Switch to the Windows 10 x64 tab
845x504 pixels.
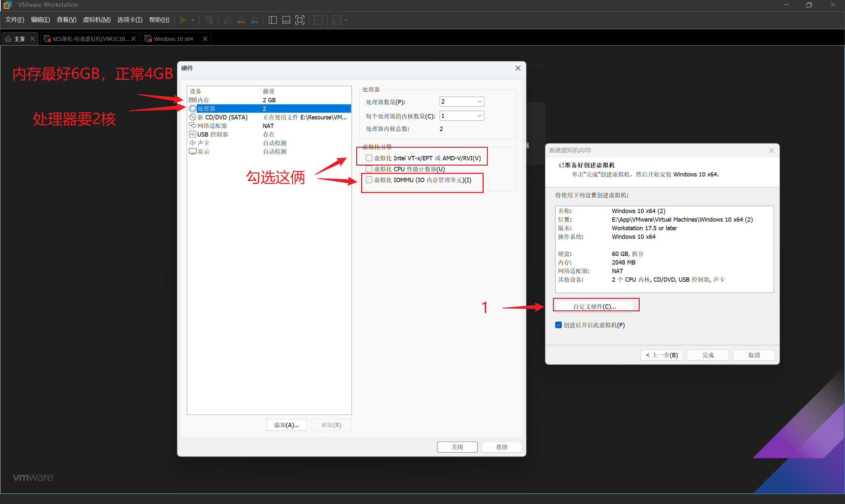pos(173,39)
